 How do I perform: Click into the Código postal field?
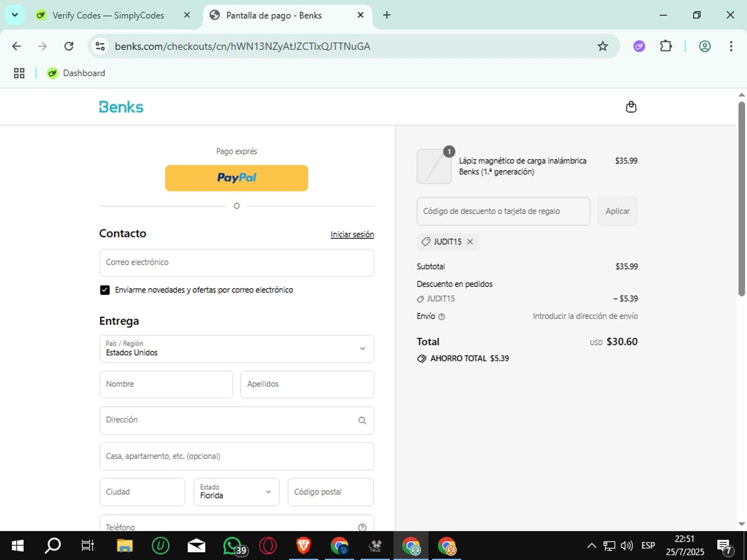click(331, 492)
